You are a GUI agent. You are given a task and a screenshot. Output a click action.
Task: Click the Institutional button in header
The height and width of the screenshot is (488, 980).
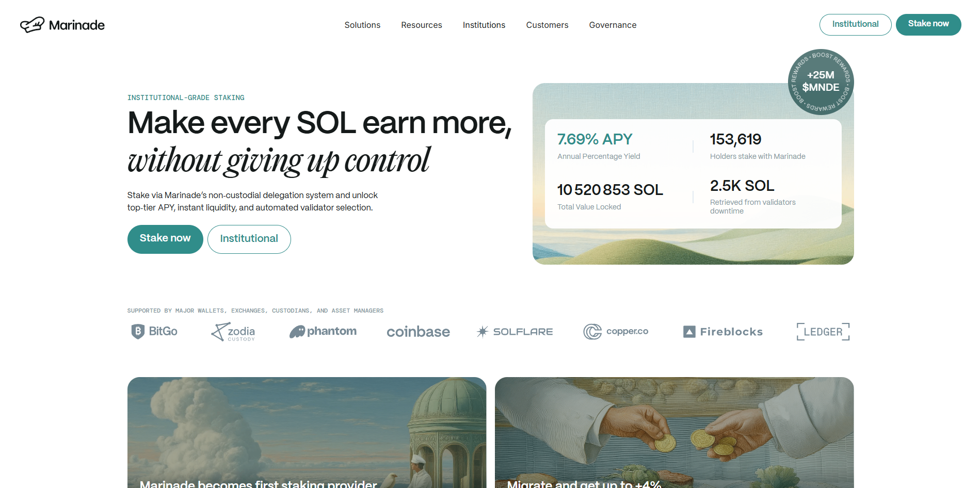[855, 24]
